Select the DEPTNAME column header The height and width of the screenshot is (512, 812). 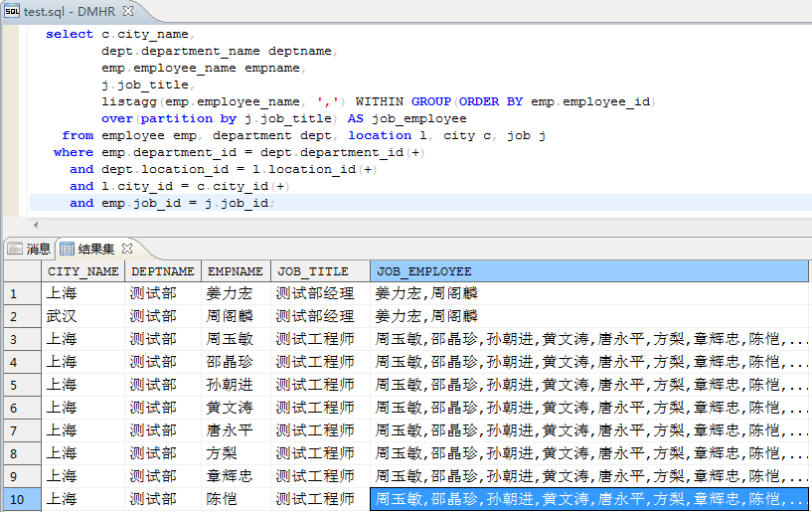163,271
